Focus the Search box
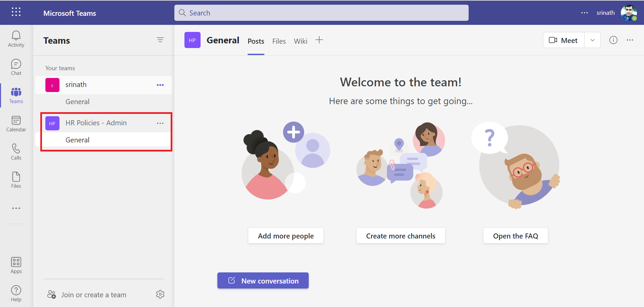 (x=321, y=13)
